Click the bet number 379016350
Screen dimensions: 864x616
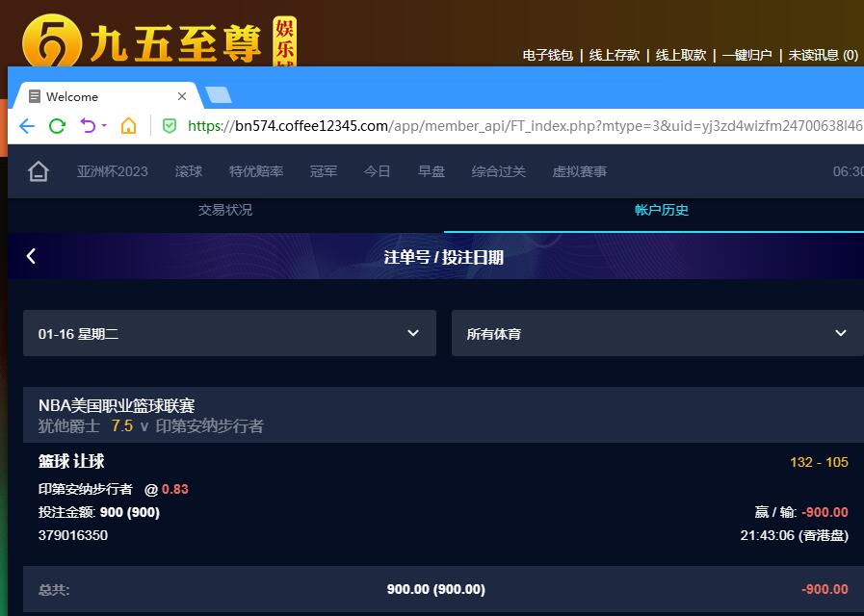pyautogui.click(x=73, y=535)
